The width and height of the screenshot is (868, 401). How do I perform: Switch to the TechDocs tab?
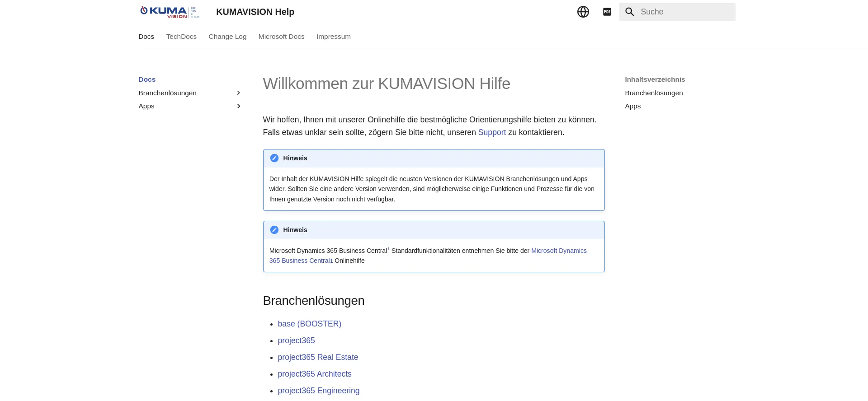[x=181, y=37]
